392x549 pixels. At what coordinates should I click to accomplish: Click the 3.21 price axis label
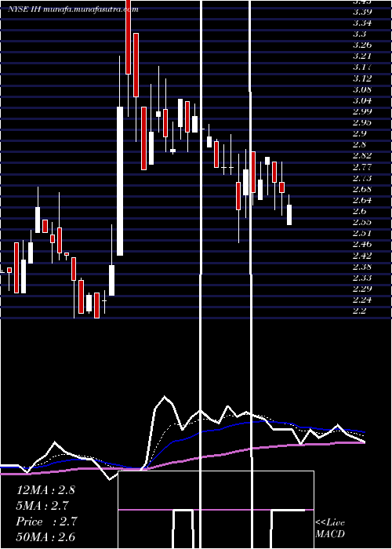coord(362,56)
